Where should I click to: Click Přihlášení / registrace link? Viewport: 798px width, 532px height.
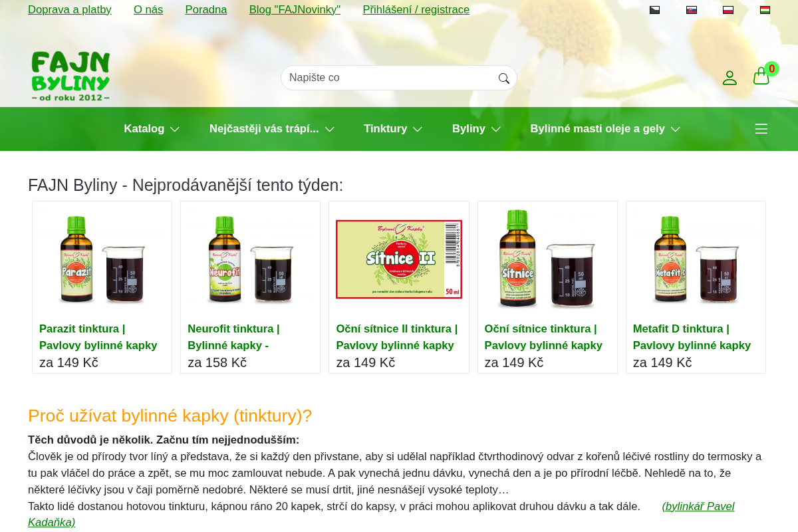(x=416, y=10)
